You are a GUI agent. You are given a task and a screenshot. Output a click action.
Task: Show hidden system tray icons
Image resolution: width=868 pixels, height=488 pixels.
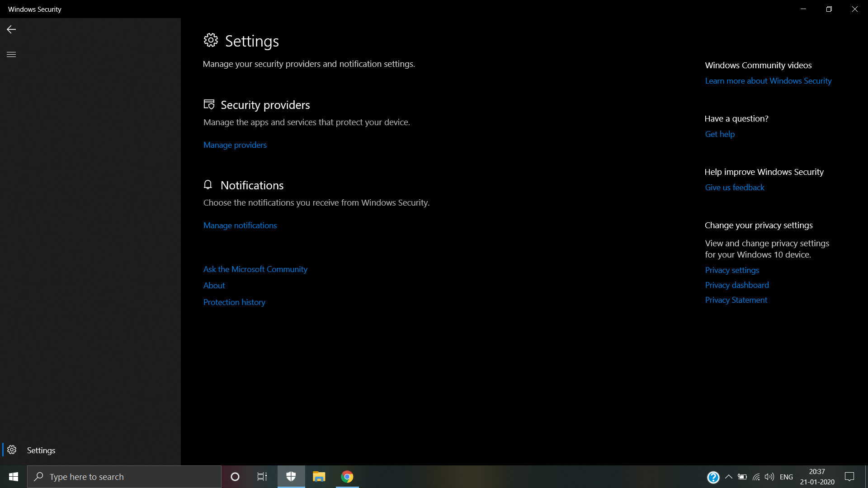coord(729,477)
